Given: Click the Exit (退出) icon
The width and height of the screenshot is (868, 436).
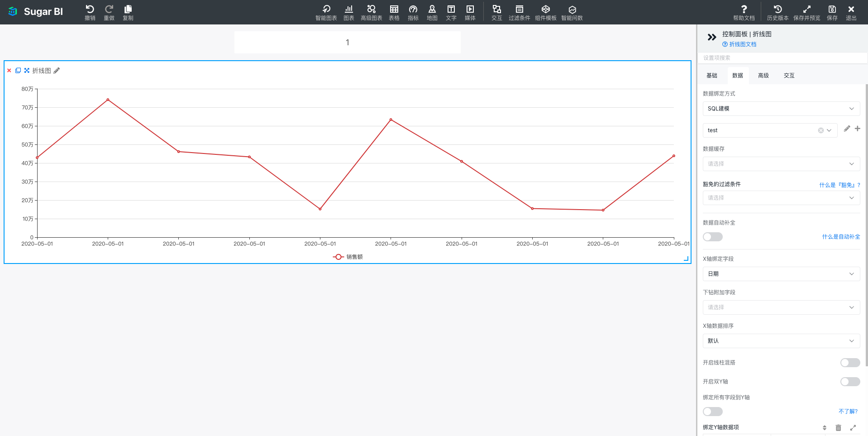Looking at the screenshot, I should [x=851, y=9].
